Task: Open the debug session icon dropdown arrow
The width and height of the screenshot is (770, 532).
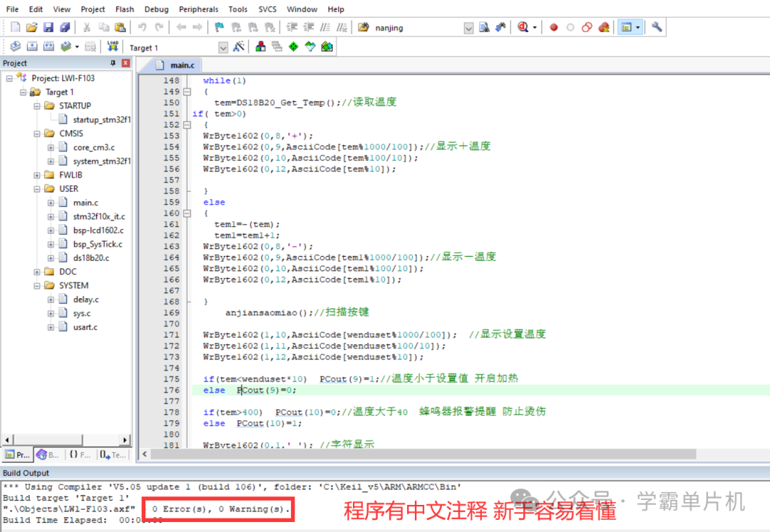Action: click(535, 28)
